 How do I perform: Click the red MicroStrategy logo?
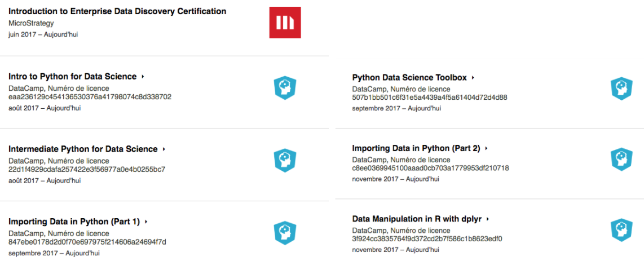[285, 23]
